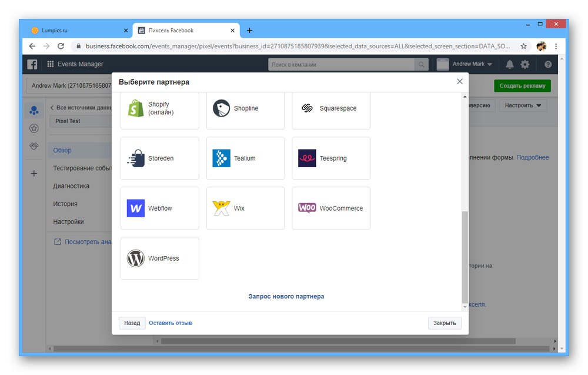This screenshot has width=588, height=375.
Task: Open the Events Manager apps grid menu
Action: click(50, 64)
